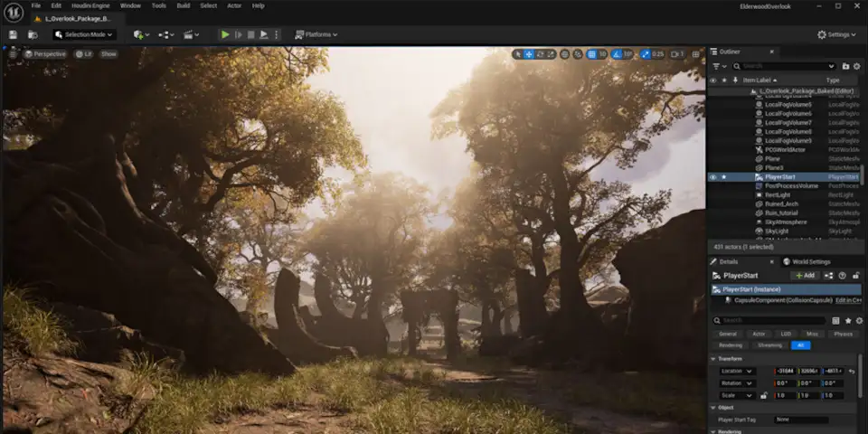This screenshot has height=434, width=868.
Task: Collapse the Transform section
Action: click(x=714, y=359)
